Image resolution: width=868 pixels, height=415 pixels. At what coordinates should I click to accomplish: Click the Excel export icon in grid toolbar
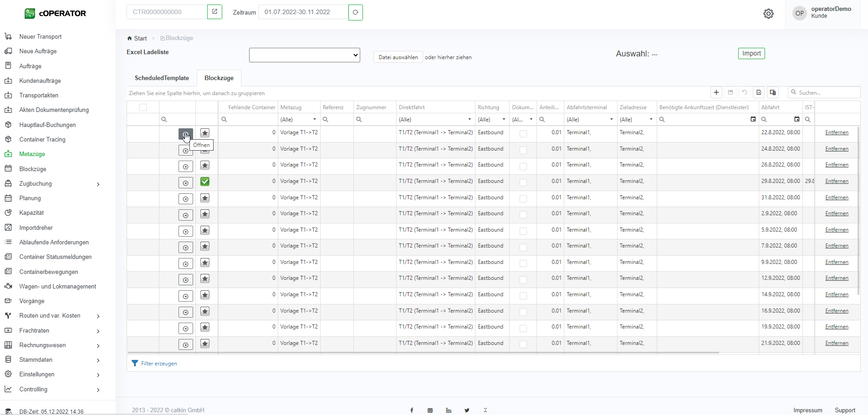(759, 92)
